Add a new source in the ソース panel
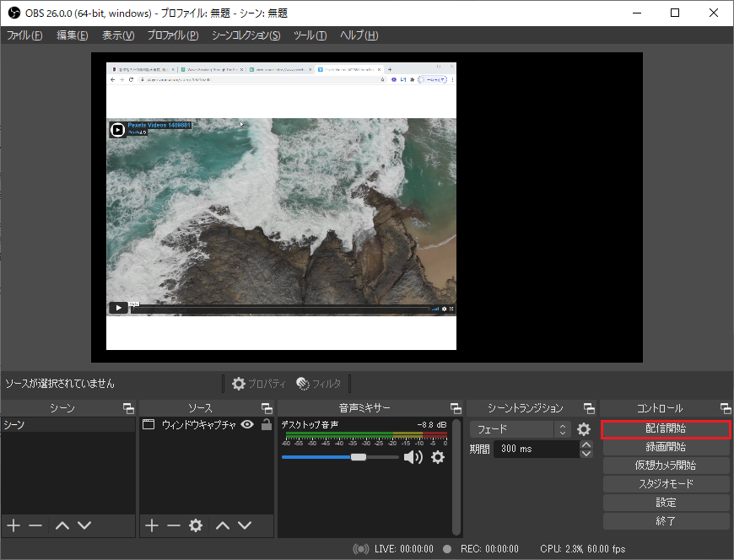This screenshot has height=560, width=734. [x=152, y=525]
